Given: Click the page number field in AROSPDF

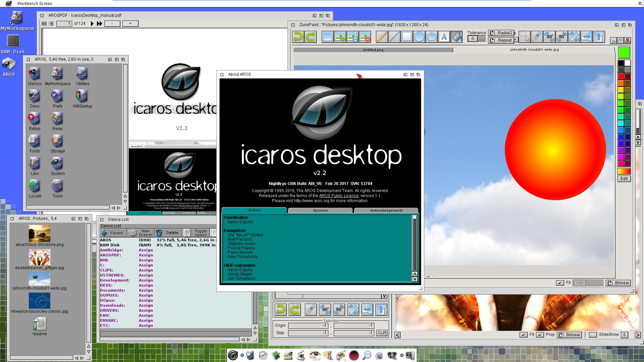Looking at the screenshot, I should [x=64, y=23].
